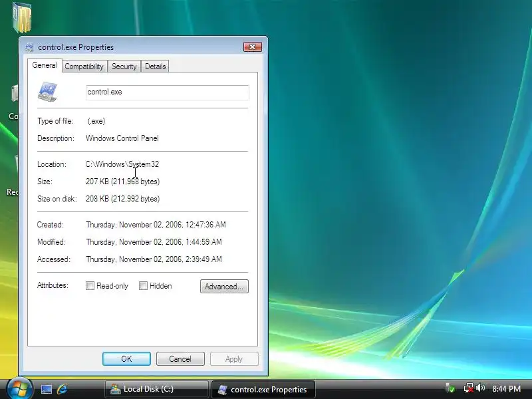Click the Accessed date value 2:39:49 AM
532x399 pixels.
tap(154, 259)
